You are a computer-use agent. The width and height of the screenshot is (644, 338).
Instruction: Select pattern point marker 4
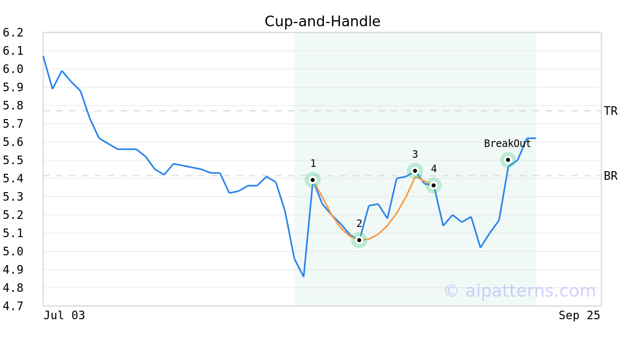pos(434,185)
